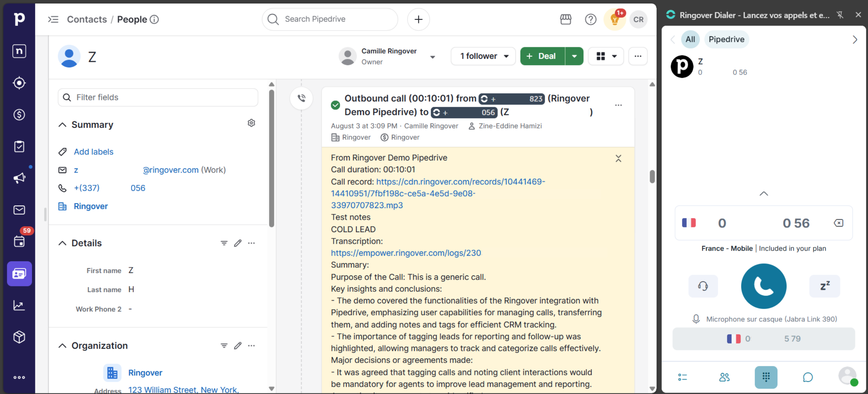The image size is (868, 394).
Task: Open Projects clipboard icon in sidebar
Action: click(x=19, y=146)
